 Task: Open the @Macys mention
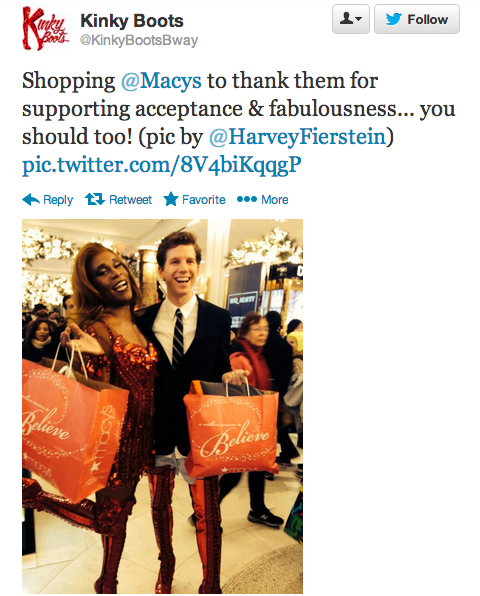point(161,81)
